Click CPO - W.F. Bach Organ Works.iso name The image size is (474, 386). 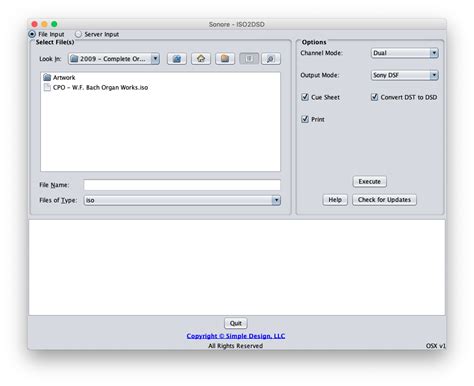(x=100, y=87)
